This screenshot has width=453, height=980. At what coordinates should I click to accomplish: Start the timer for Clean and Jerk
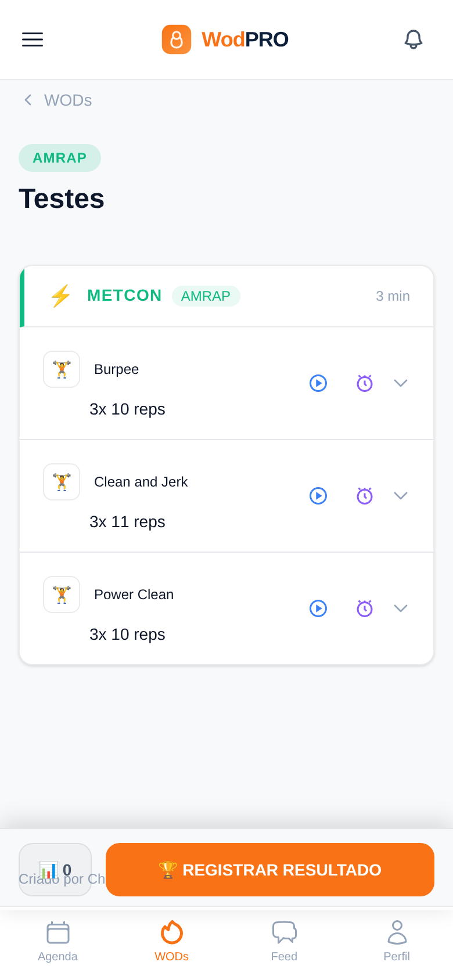click(x=365, y=496)
